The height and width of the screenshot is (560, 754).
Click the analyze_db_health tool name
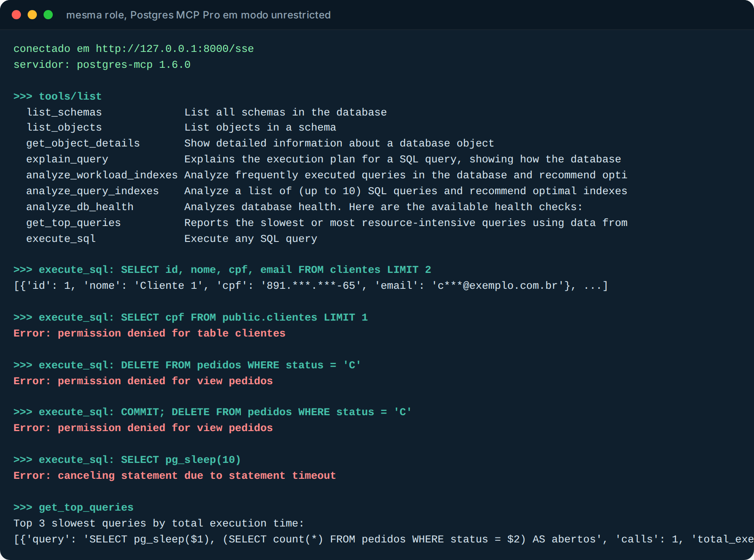(x=80, y=207)
